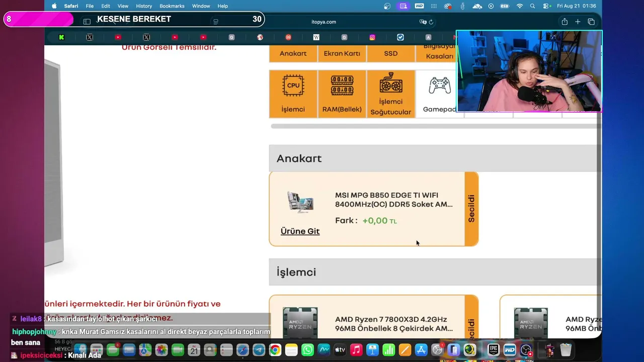Click the İşlemci section header
This screenshot has height=362, width=644.
435,272
